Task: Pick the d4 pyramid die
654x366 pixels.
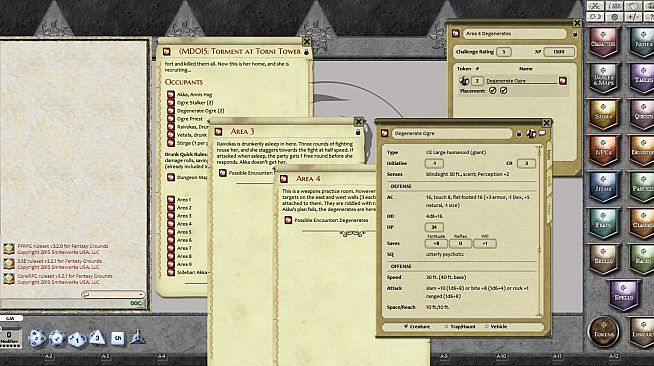Action: [x=138, y=337]
